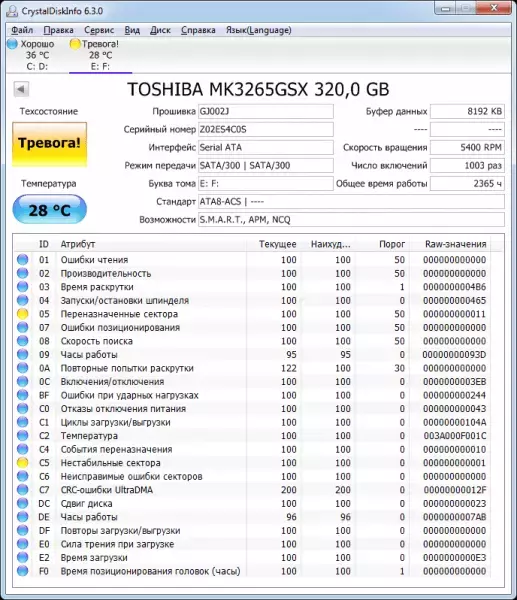Click the status orb for C2 Температура
517x600 pixels.
(x=23, y=436)
